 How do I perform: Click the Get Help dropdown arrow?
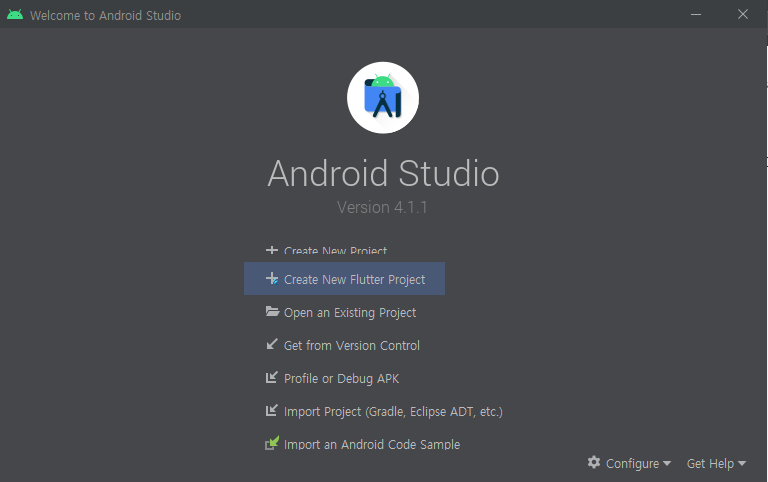(742, 463)
